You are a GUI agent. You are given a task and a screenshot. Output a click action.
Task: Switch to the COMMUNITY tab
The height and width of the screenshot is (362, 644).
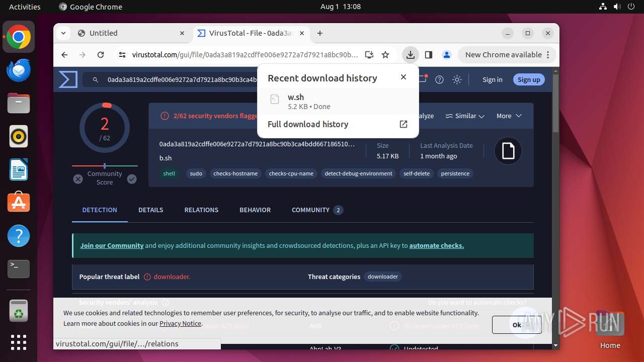[317, 210]
